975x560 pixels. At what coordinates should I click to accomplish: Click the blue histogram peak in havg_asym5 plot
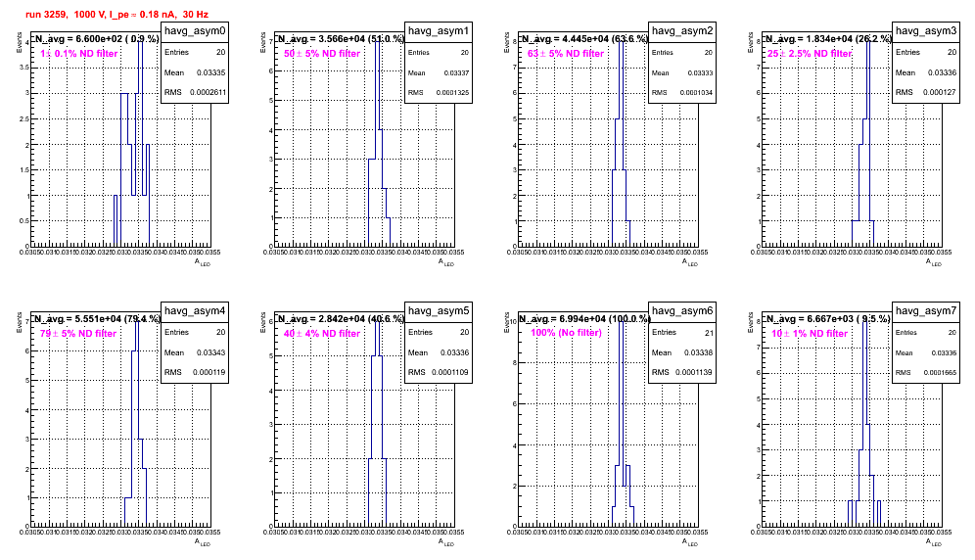click(378, 322)
